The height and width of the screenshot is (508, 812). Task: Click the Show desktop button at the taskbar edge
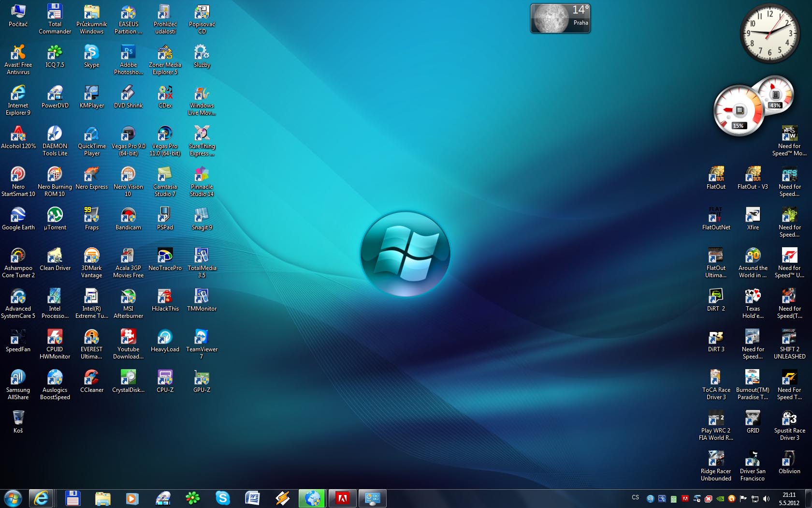click(x=809, y=499)
